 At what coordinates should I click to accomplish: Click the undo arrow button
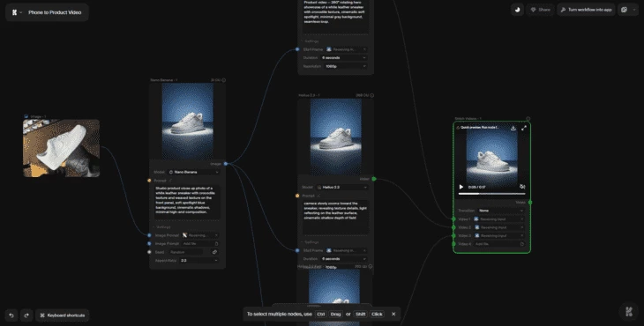point(11,315)
